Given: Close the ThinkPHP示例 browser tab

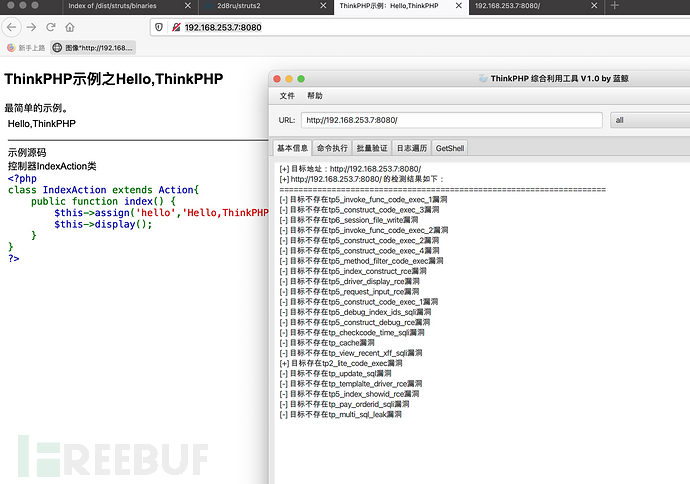Looking at the screenshot, I should click(x=459, y=6).
